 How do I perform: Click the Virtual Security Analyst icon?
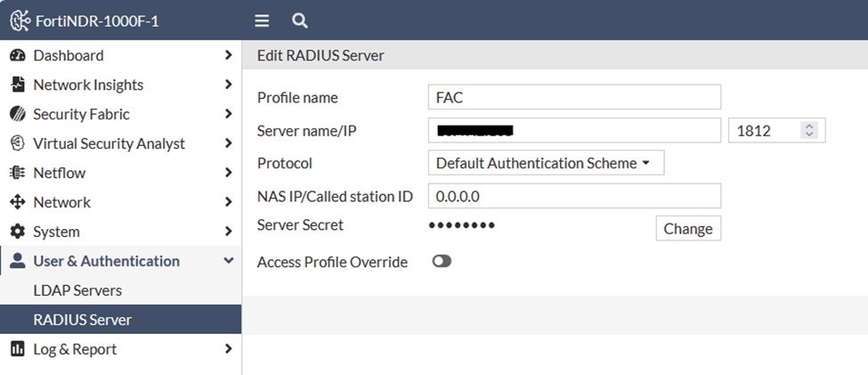pos(18,143)
